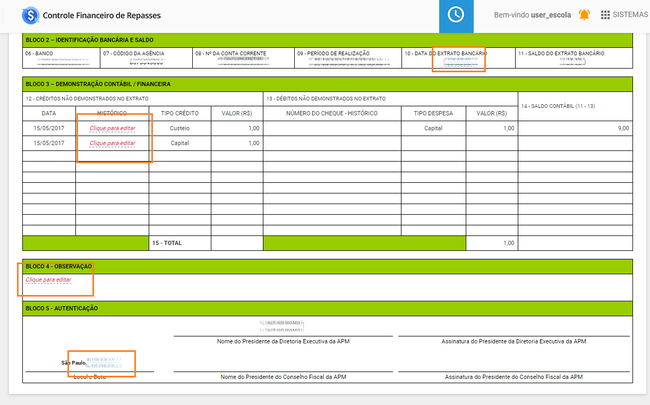Open the SISTEMAS grid menu
The height and width of the screenshot is (405, 650).
click(624, 15)
